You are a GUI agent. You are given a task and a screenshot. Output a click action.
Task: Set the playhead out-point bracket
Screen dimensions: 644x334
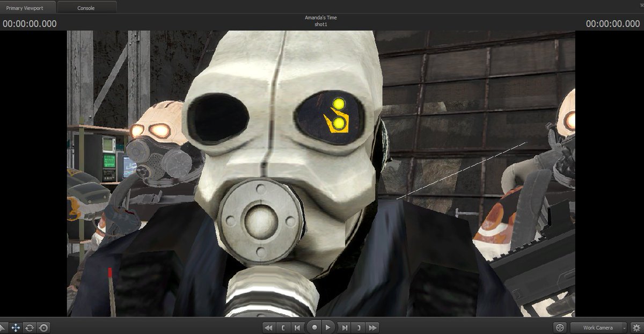coord(358,327)
